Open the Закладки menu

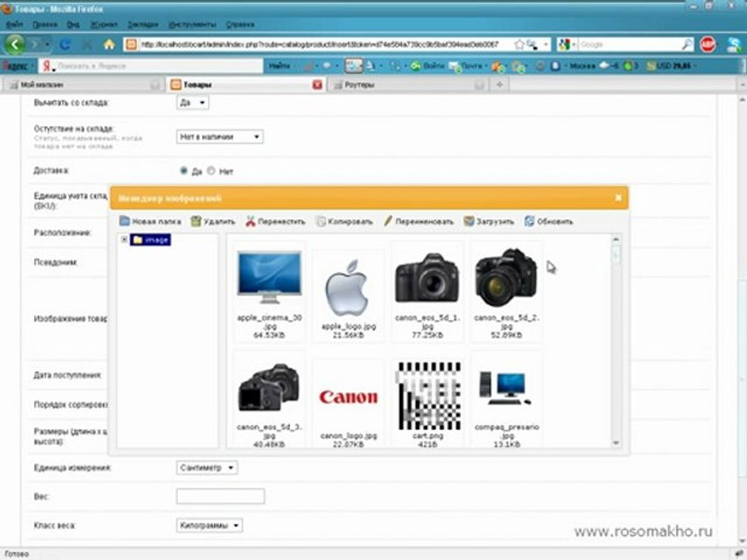coord(143,24)
